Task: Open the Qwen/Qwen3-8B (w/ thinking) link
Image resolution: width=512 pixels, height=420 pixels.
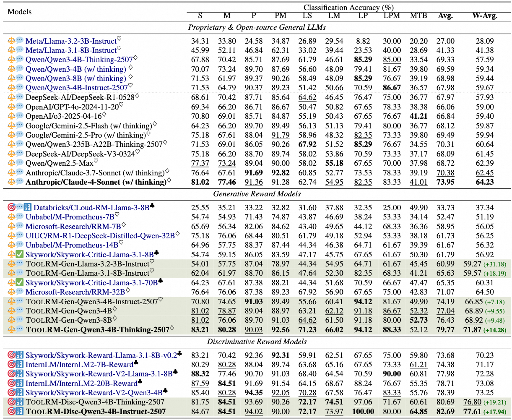Action: [x=76, y=78]
